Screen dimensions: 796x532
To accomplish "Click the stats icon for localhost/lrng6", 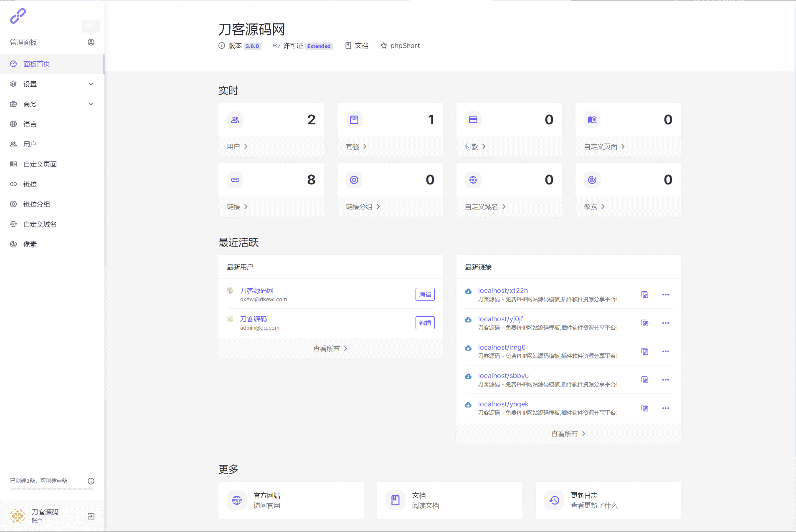I will coord(468,348).
